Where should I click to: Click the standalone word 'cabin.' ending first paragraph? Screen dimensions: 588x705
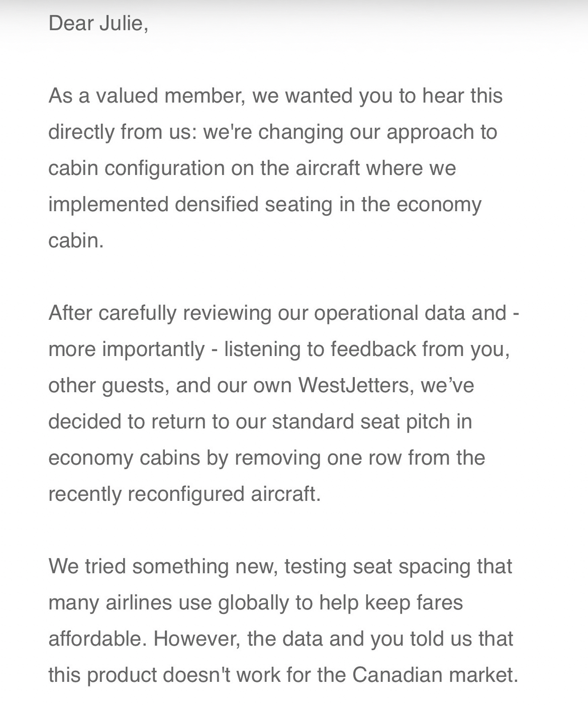pyautogui.click(x=76, y=240)
